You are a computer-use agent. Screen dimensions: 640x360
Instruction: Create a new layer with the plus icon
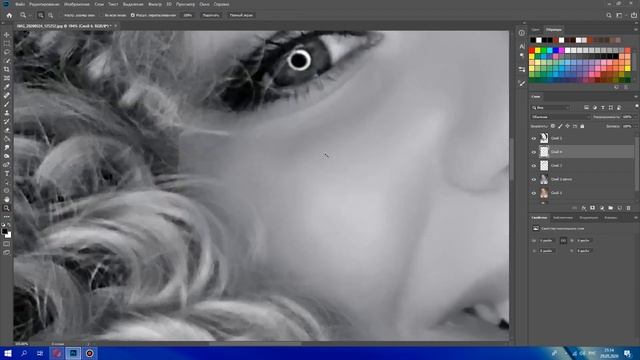coord(620,208)
